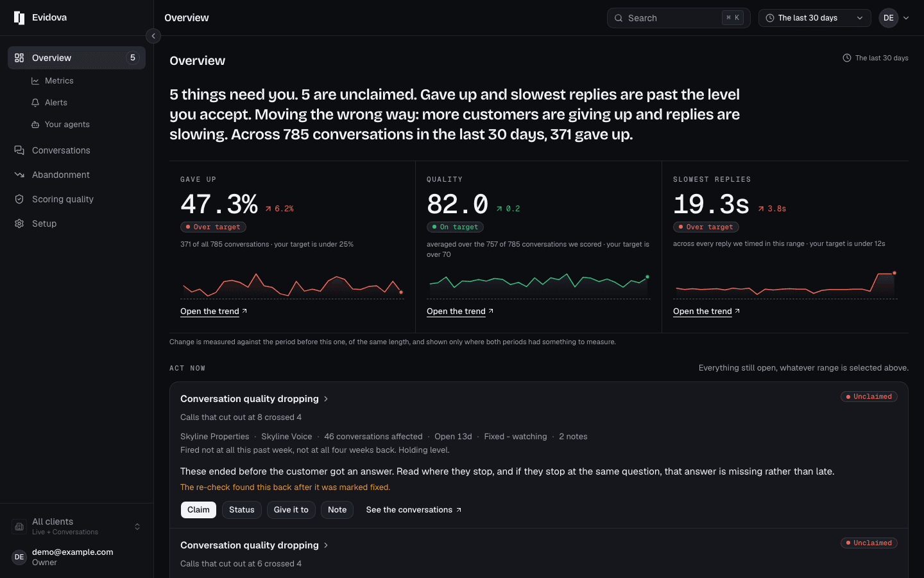Viewport: 924px width, 578px height.
Task: Click the Give it to button
Action: pyautogui.click(x=291, y=510)
